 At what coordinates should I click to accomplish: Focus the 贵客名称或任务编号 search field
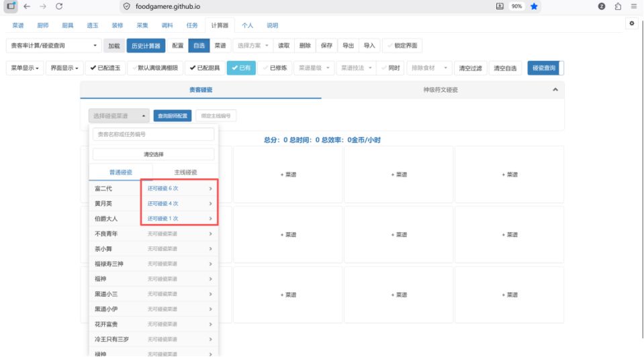(x=154, y=134)
